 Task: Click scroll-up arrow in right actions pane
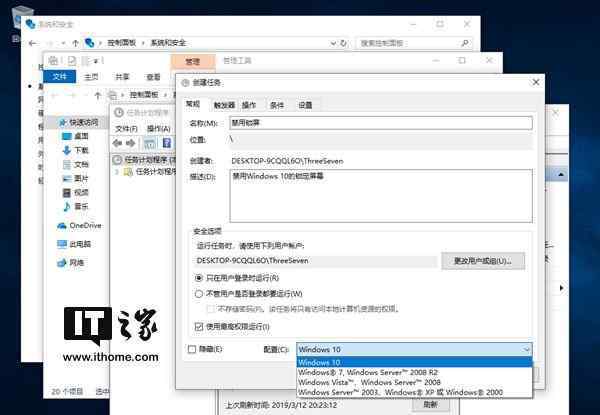(561, 174)
